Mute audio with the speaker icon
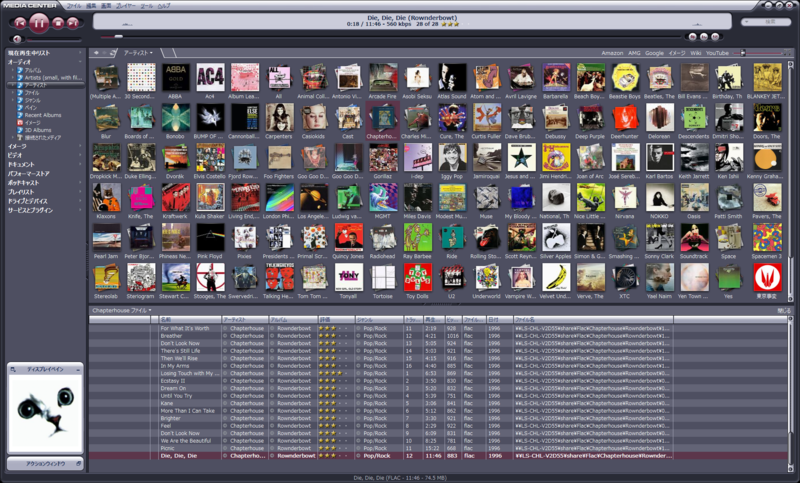The image size is (800, 483). pos(17,39)
